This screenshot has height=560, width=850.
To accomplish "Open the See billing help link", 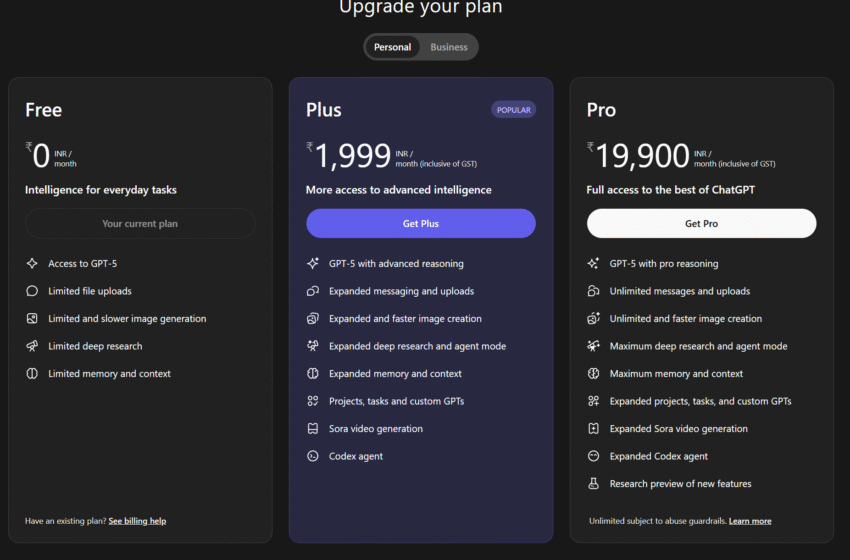I will click(137, 521).
